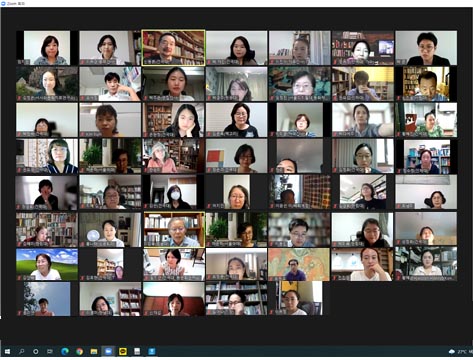Click the Zoom logo in title bar
Image resolution: width=473 pixels, height=360 pixels.
[4, 3]
